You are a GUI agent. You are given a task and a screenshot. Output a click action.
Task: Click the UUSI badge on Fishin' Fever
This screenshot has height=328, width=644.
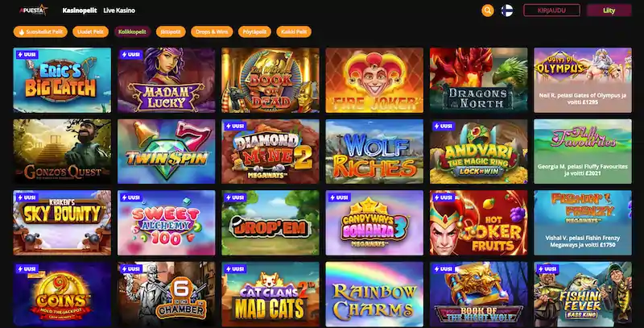tap(547, 269)
